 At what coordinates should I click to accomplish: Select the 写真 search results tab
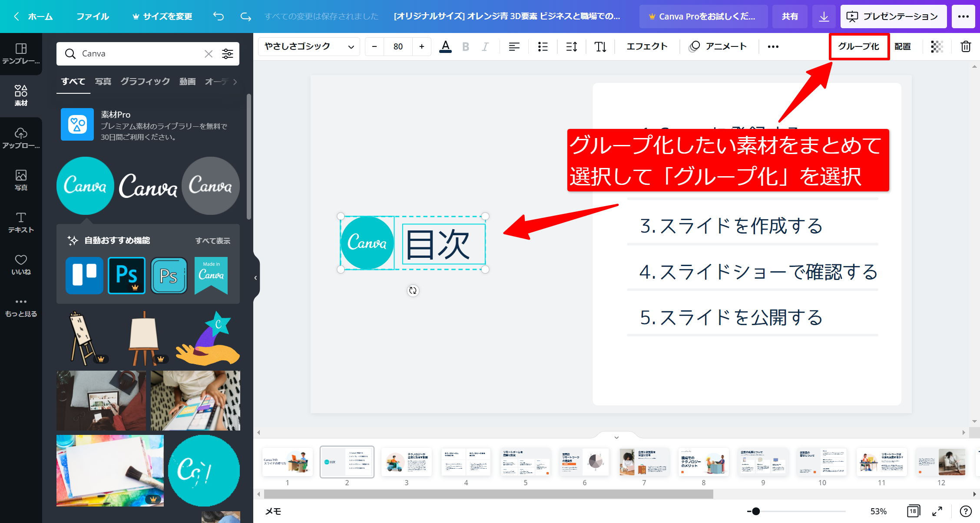coord(103,82)
